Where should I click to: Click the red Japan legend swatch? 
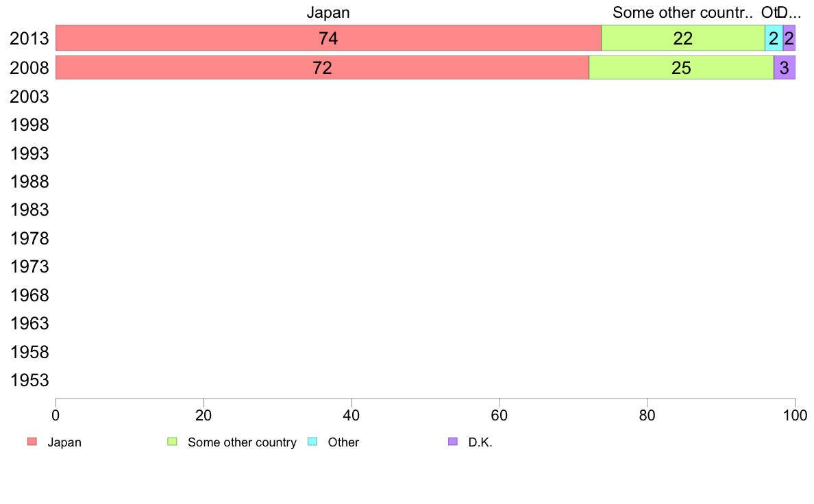click(32, 442)
